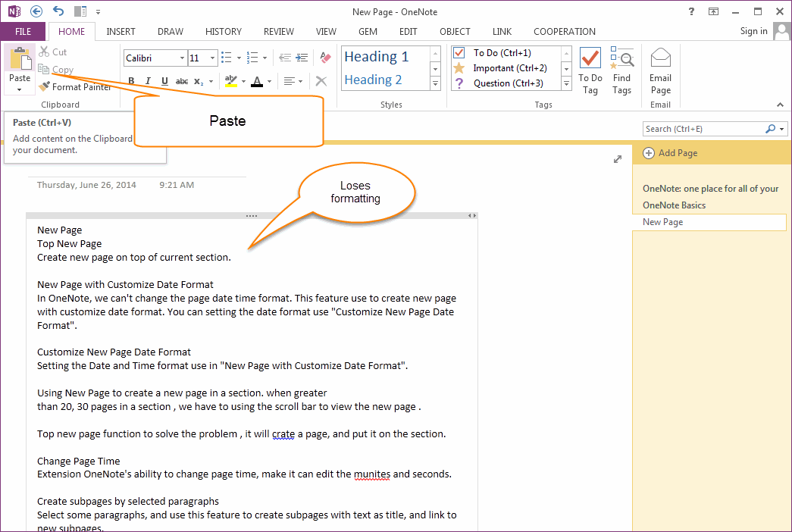Apply subscript formatting
The width and height of the screenshot is (792, 532).
click(199, 81)
